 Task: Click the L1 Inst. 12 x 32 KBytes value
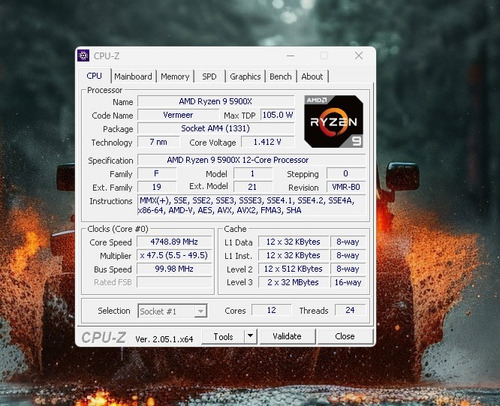[x=293, y=255]
